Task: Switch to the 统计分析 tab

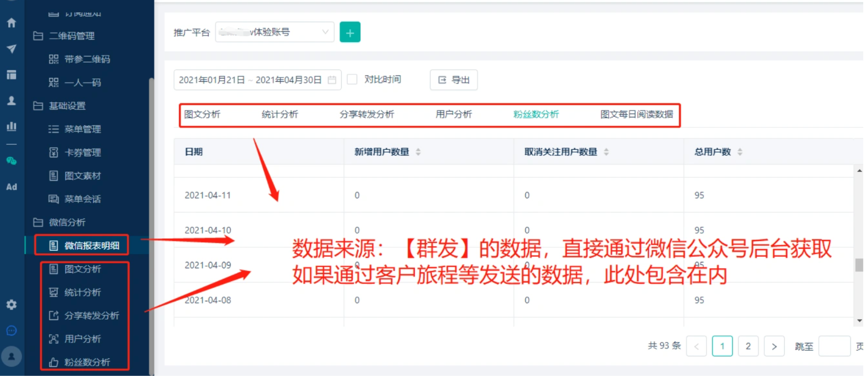Action: coord(280,114)
